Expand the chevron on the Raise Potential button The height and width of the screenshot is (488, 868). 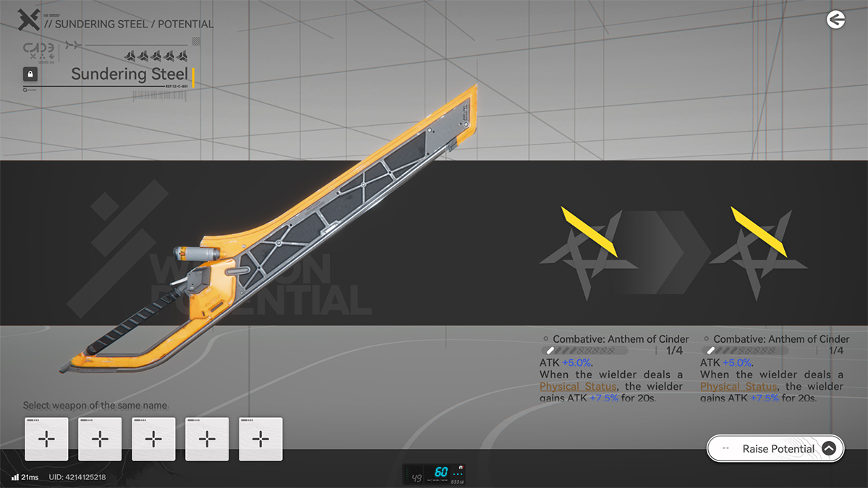pos(829,449)
